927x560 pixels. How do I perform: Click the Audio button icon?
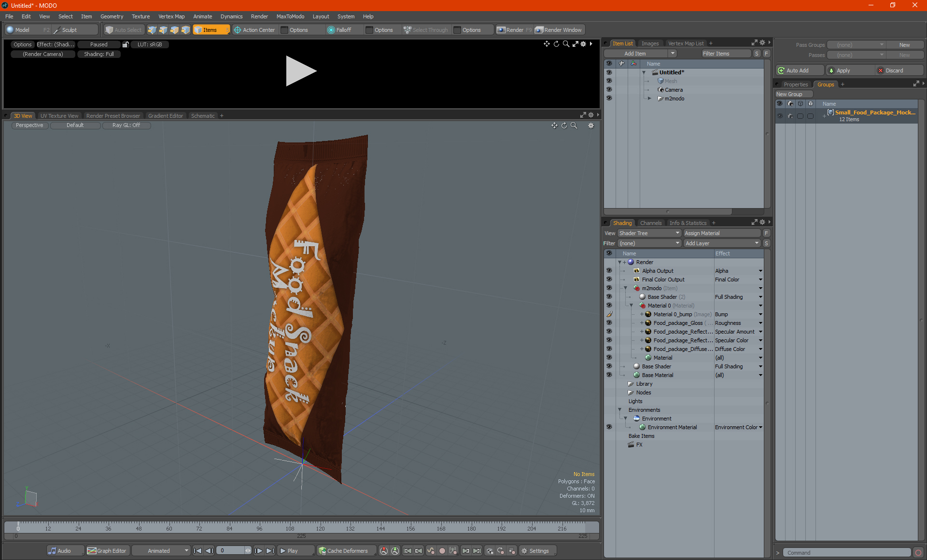point(52,551)
